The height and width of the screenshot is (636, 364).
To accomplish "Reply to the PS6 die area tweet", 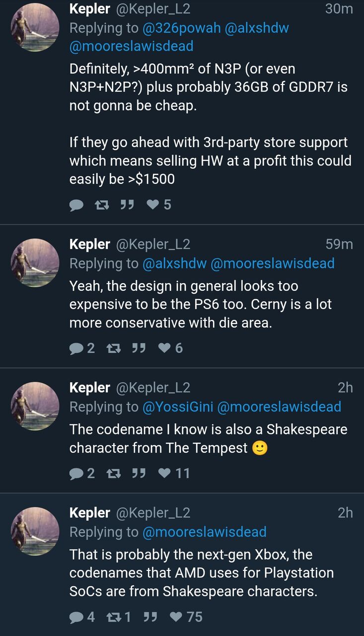I will pyautogui.click(x=77, y=348).
